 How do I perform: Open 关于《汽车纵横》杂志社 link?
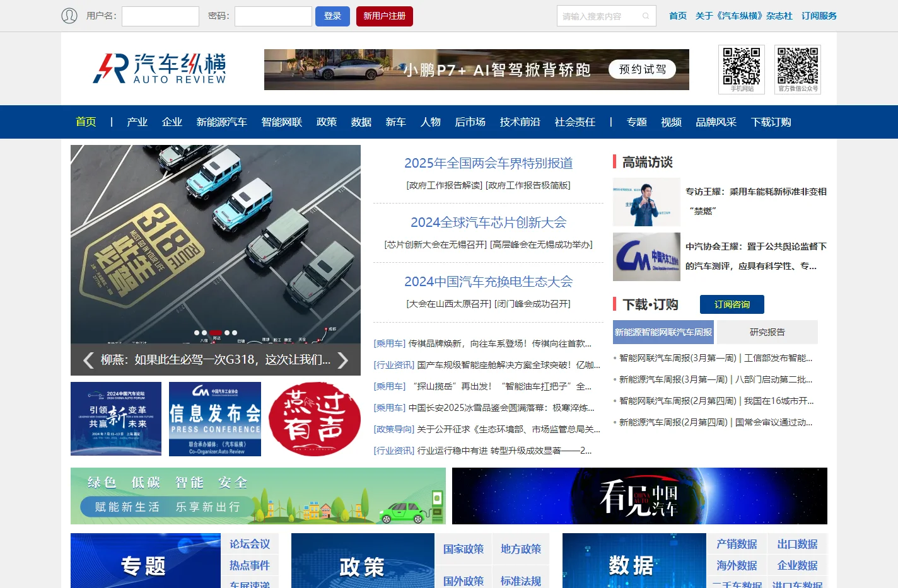coord(744,16)
